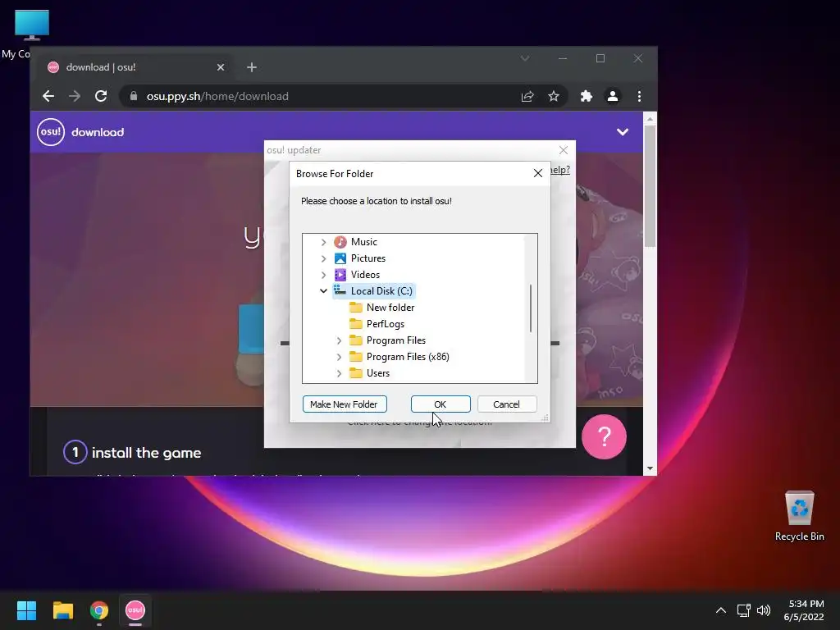Close the download | osu! tab
The height and width of the screenshot is (630, 840).
pyautogui.click(x=221, y=67)
